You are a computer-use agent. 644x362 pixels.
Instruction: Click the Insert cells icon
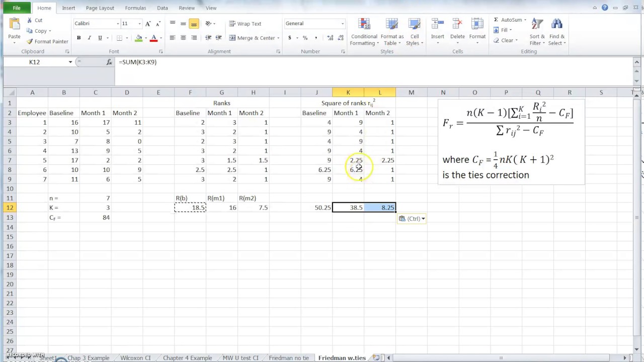tap(437, 24)
